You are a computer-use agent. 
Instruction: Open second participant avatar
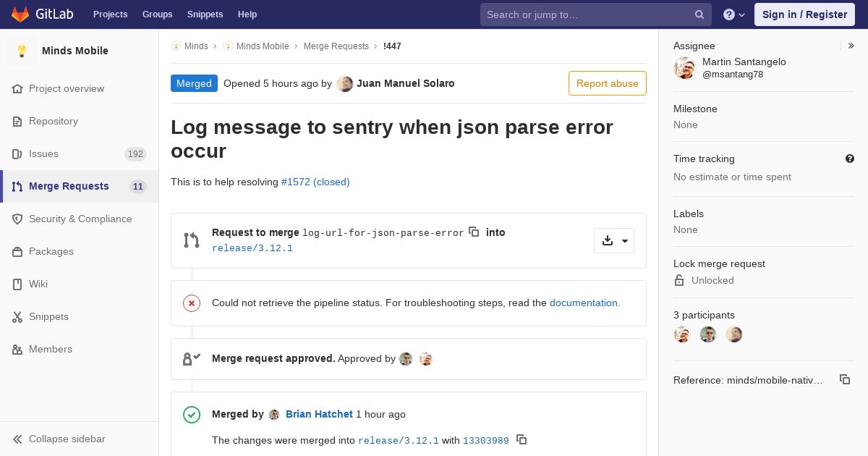(708, 334)
